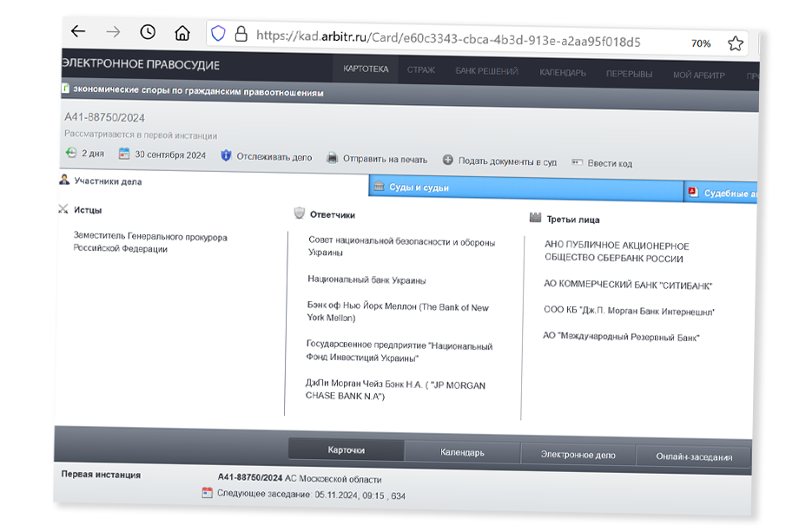Click plaintiff Заместитель Генерального прокурора
The image size is (799, 532).
point(149,242)
